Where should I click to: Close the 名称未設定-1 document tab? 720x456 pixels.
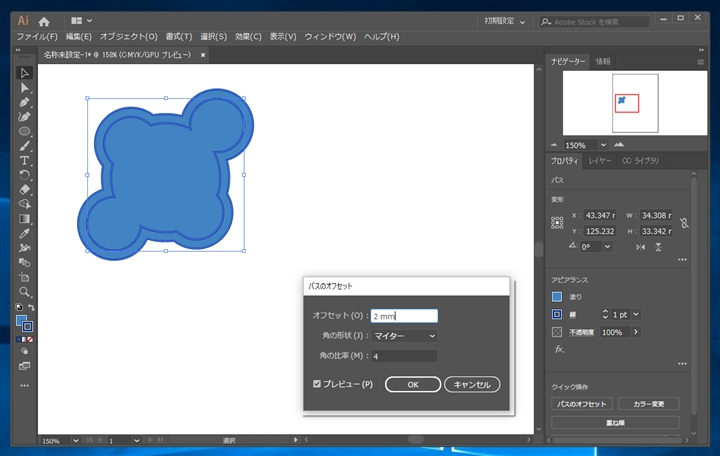(202, 55)
